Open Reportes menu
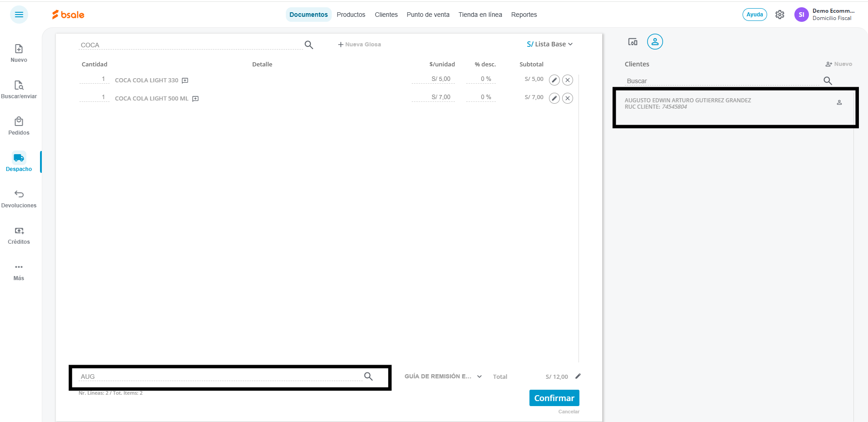 coord(524,15)
